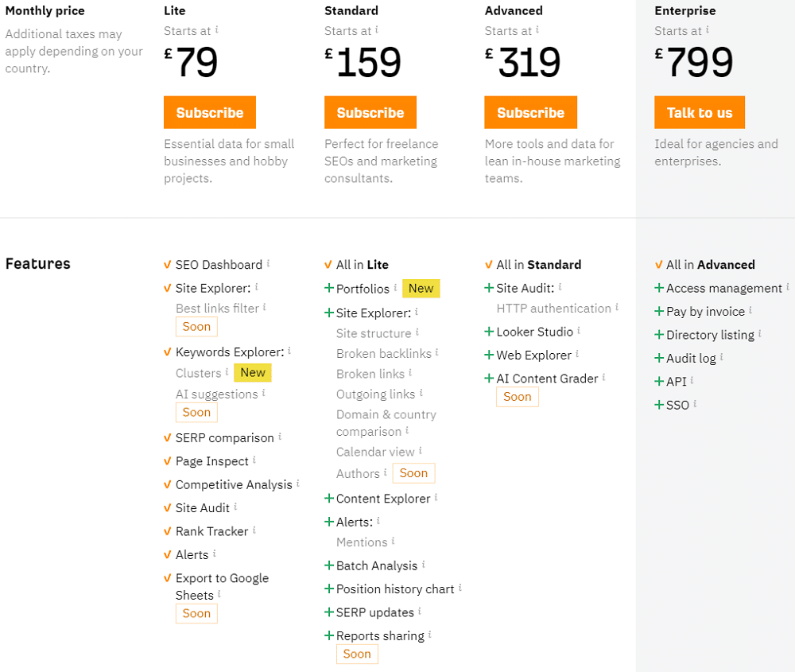
Task: Click the Talk to us button
Action: pyautogui.click(x=700, y=112)
